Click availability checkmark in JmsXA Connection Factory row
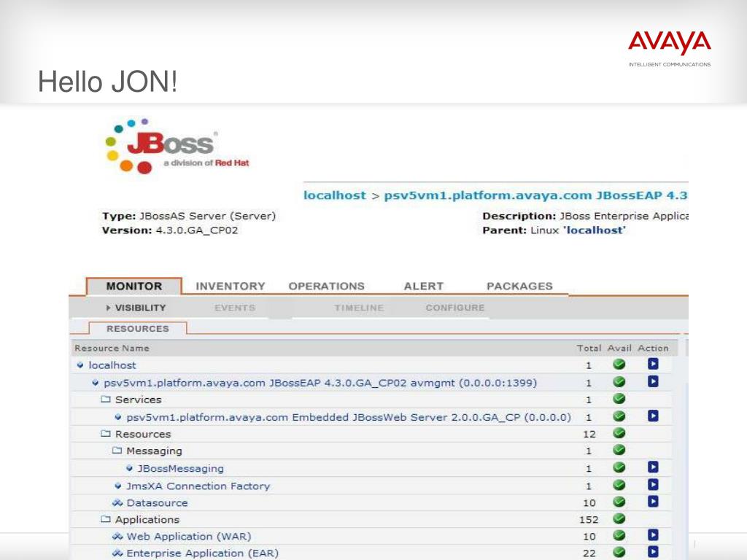Viewport: 747px width, 560px height. (619, 485)
